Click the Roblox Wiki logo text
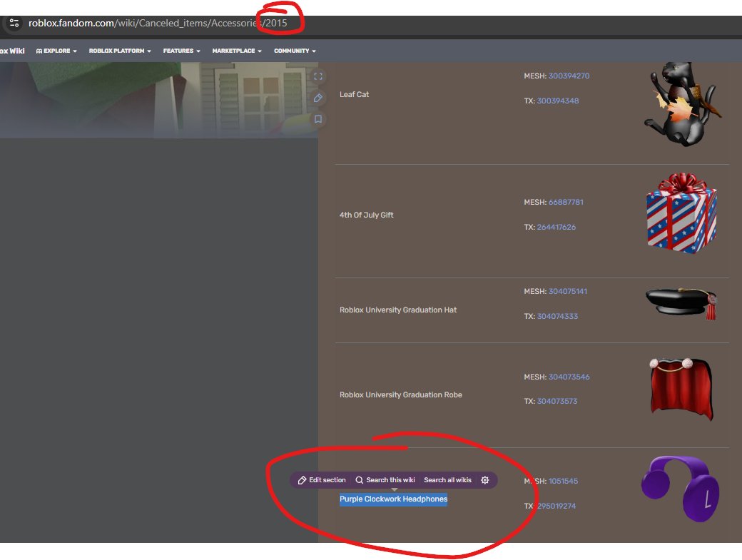Viewport: 742px width, 560px height. pos(12,51)
